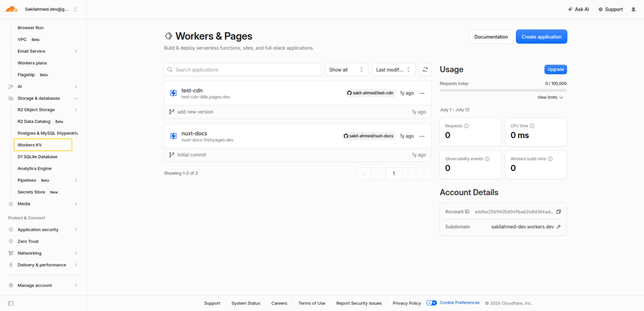Viewport: 644px width, 311px height.
Task: Open sakil-ahmed/nuxt-docs GitHub repo badge
Action: tap(369, 136)
